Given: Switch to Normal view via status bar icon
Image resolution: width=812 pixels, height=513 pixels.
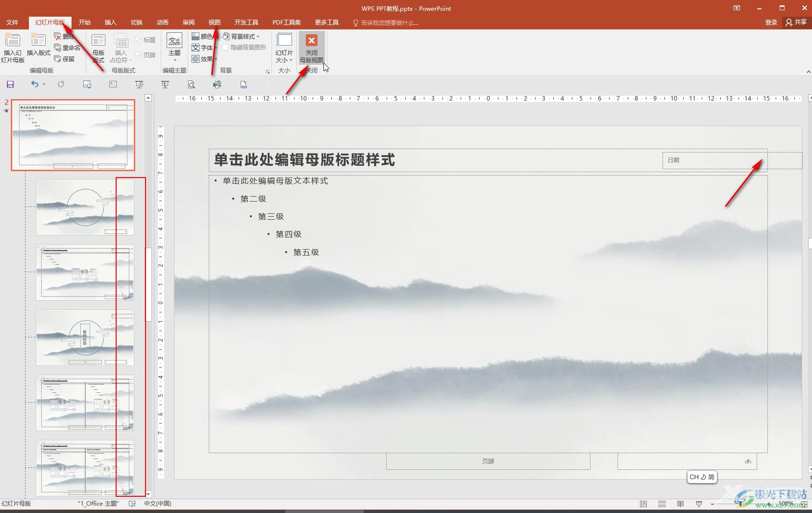Looking at the screenshot, I should [x=643, y=504].
